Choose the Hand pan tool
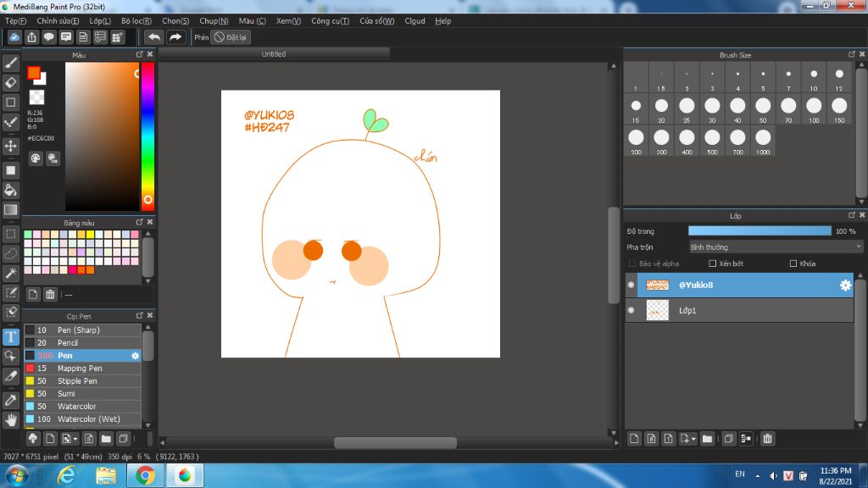Viewport: 868px width, 488px height. [x=11, y=419]
